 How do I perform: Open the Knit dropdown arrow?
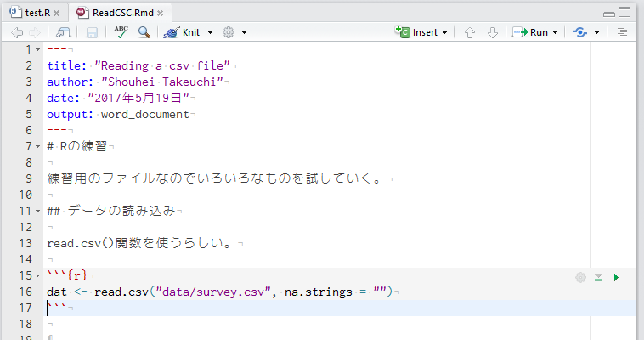coord(209,32)
